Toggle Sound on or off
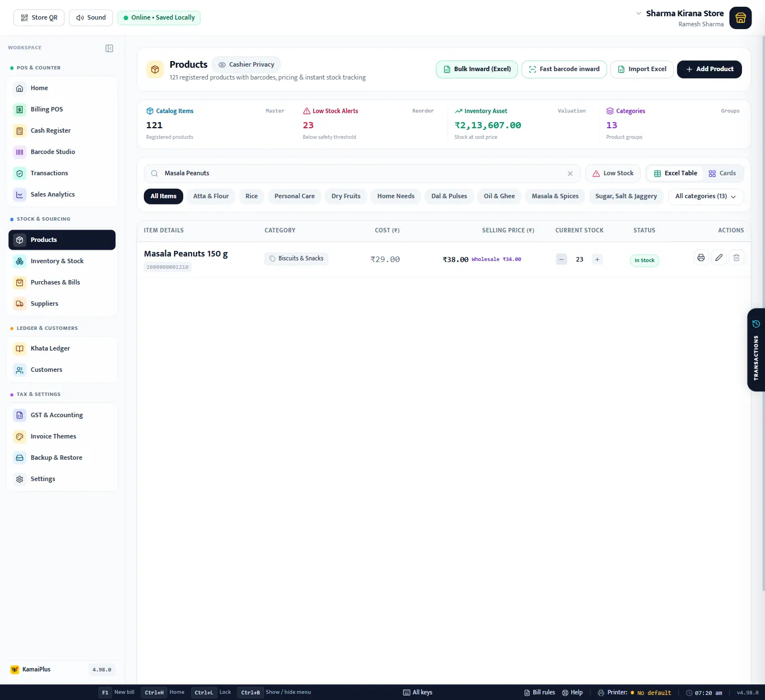This screenshot has width=765, height=700. (x=91, y=17)
